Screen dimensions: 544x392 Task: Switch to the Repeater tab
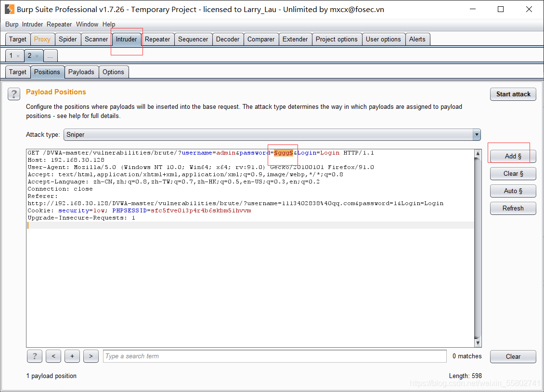[x=157, y=39]
